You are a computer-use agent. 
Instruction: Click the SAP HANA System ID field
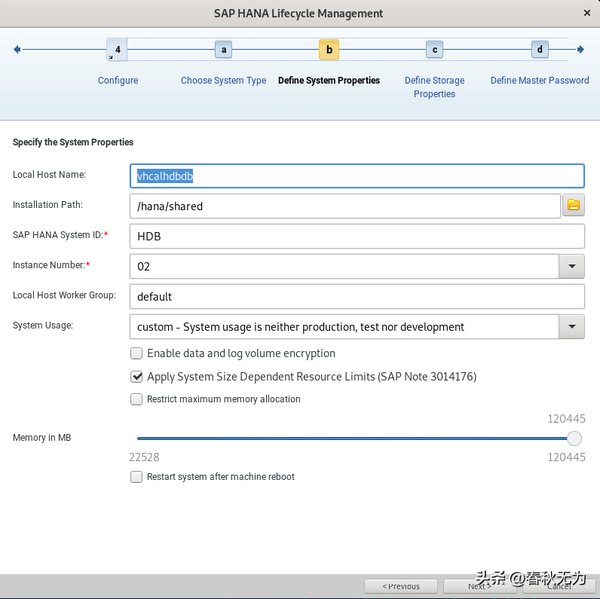(357, 236)
